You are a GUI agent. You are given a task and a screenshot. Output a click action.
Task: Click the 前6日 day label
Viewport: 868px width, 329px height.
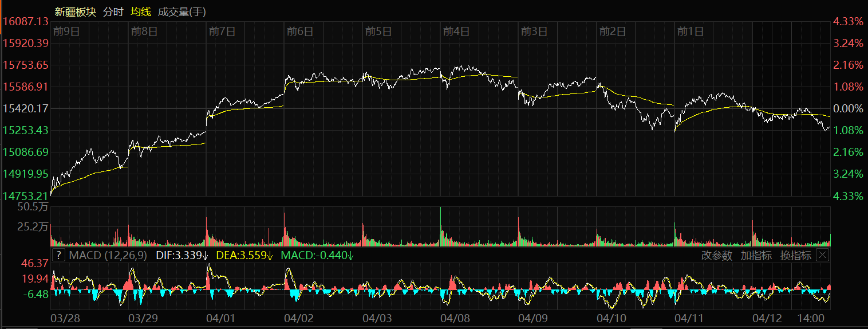(300, 32)
